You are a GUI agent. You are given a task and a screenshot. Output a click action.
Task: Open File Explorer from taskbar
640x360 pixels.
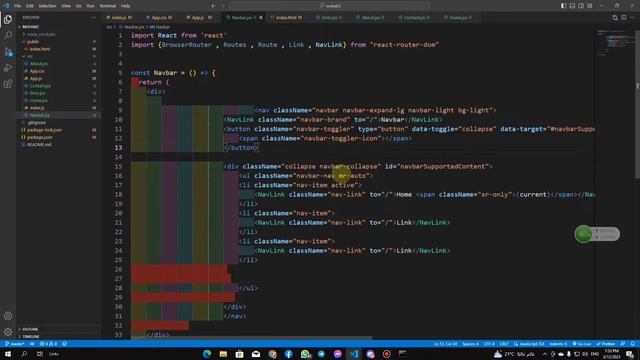[x=223, y=354]
